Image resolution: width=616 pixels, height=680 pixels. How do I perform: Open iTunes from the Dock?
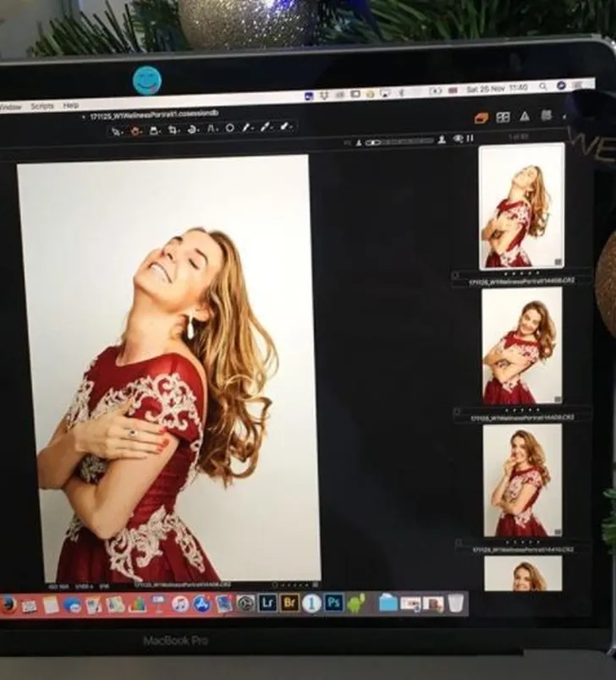[180, 604]
